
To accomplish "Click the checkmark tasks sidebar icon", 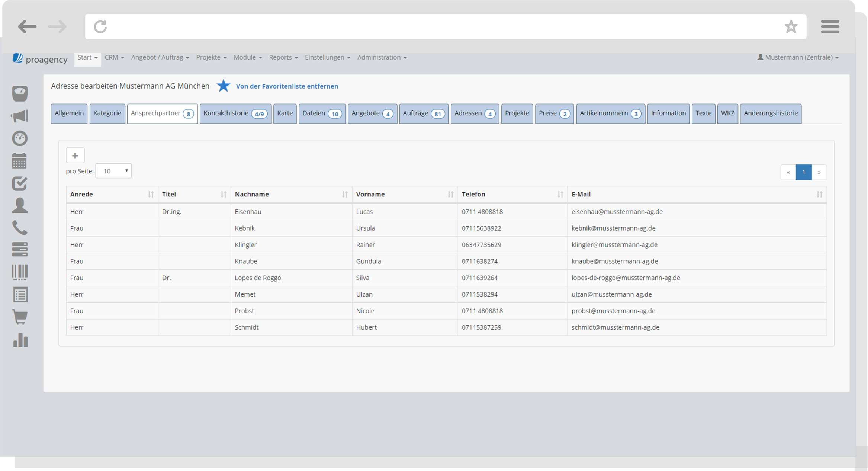I will [19, 183].
